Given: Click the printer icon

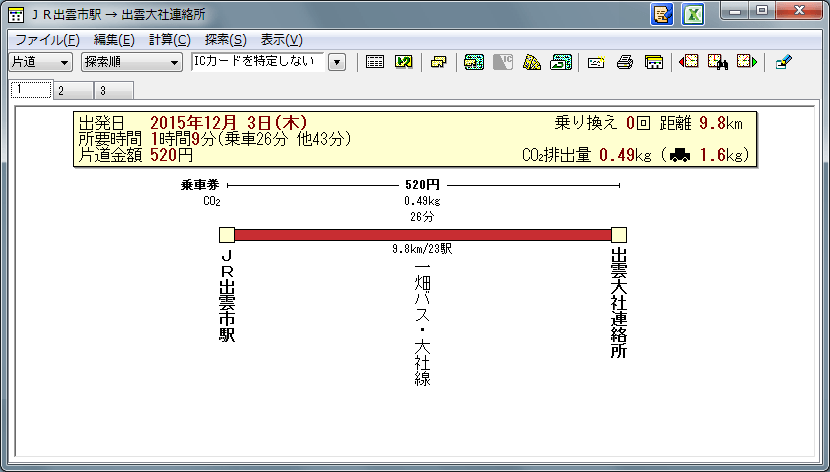Looking at the screenshot, I should [626, 62].
